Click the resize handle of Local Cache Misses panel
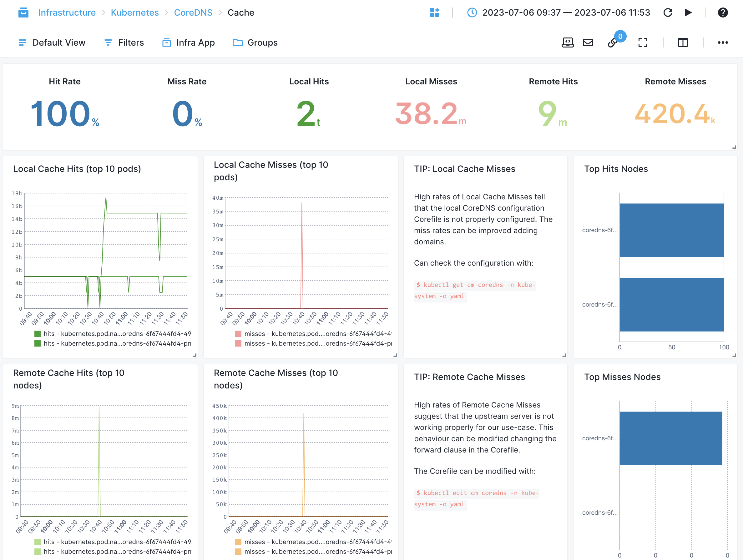Screen dimensions: 743x560 (395, 355)
